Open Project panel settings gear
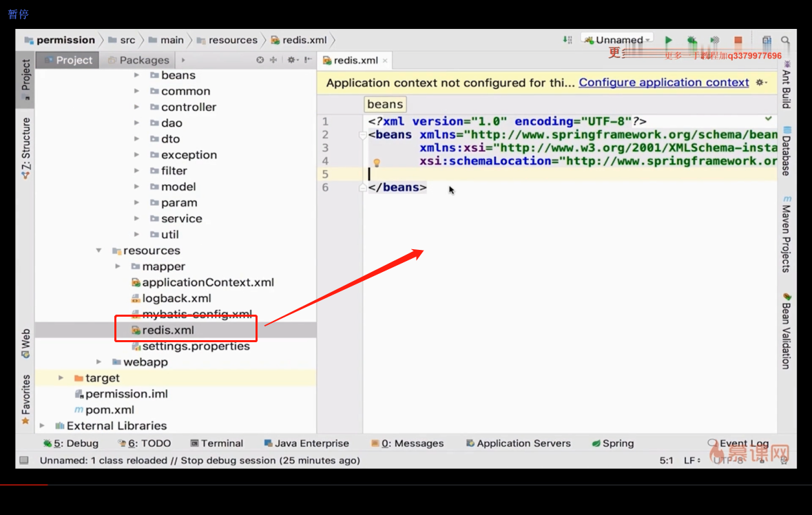 (292, 60)
